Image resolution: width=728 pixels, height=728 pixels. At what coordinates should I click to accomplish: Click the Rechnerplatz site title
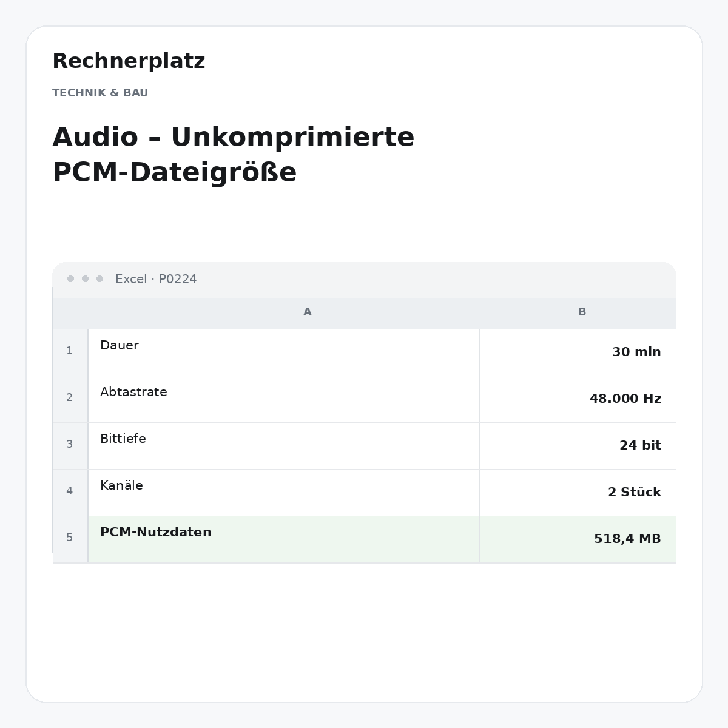pos(129,61)
